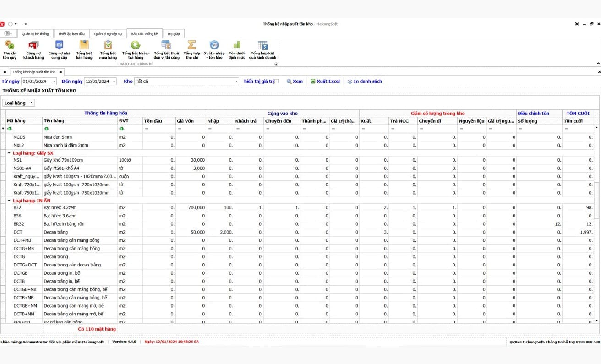Open the Thu chi tồn quỹ report
The height and width of the screenshot is (364, 601).
coord(10,50)
